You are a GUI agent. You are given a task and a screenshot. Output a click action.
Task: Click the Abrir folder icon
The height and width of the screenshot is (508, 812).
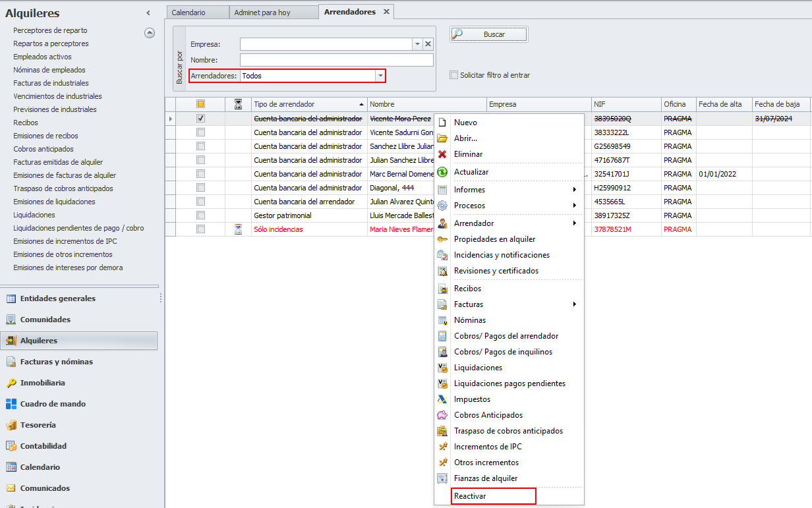(443, 138)
